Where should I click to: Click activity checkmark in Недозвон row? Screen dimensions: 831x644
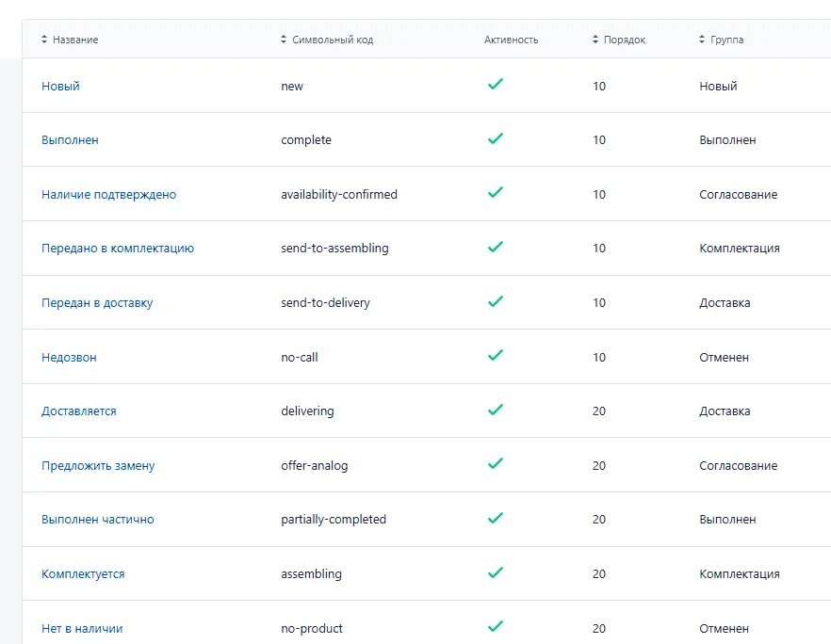point(496,355)
